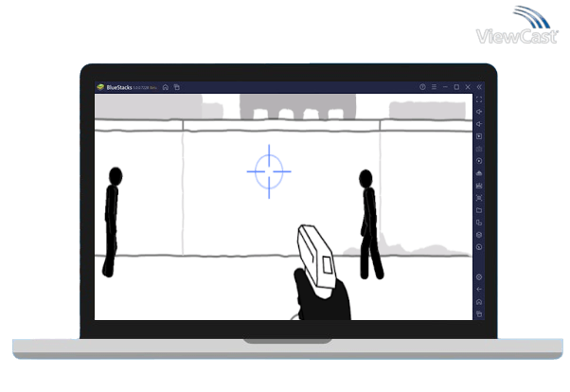This screenshot has width=570, height=392.
Task: Open game controls keyboard icon
Action: 479,149
